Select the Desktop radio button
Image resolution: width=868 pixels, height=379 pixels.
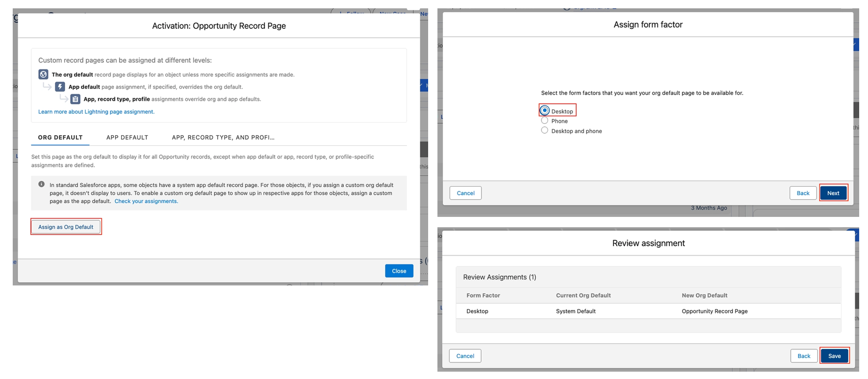tap(545, 111)
